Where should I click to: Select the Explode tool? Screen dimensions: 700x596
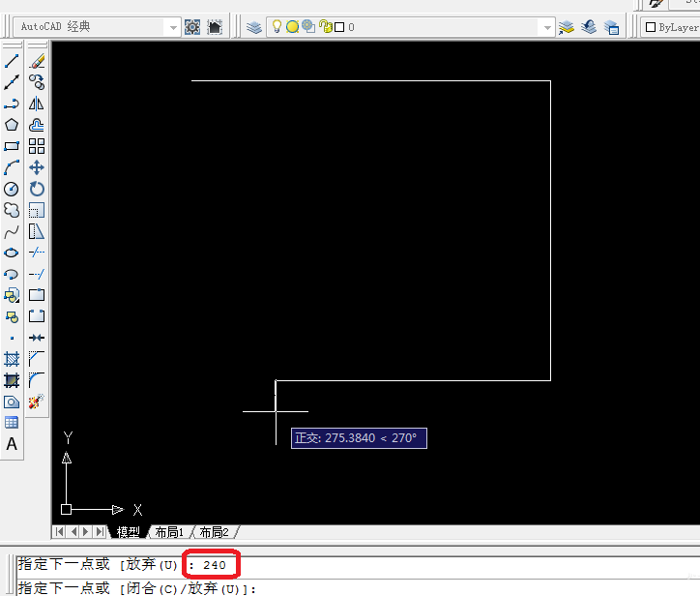(37, 402)
